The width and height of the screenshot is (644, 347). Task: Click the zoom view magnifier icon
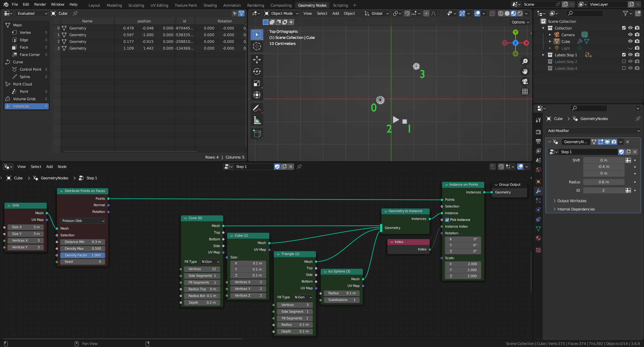525,61
